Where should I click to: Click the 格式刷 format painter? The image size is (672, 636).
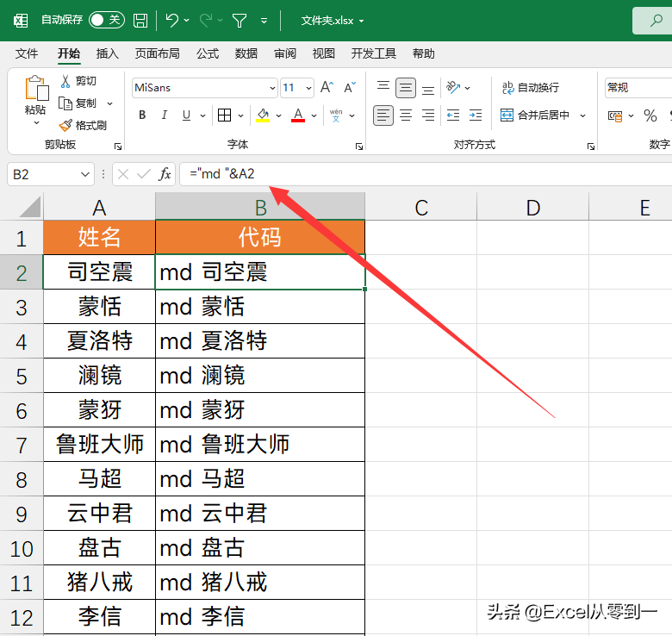[x=83, y=126]
